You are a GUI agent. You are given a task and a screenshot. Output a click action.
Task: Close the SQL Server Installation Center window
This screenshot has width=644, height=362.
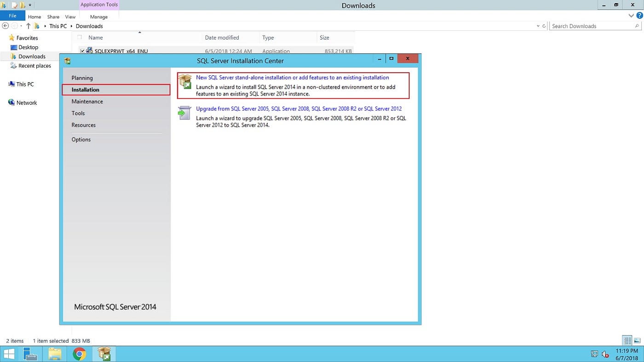click(x=408, y=59)
